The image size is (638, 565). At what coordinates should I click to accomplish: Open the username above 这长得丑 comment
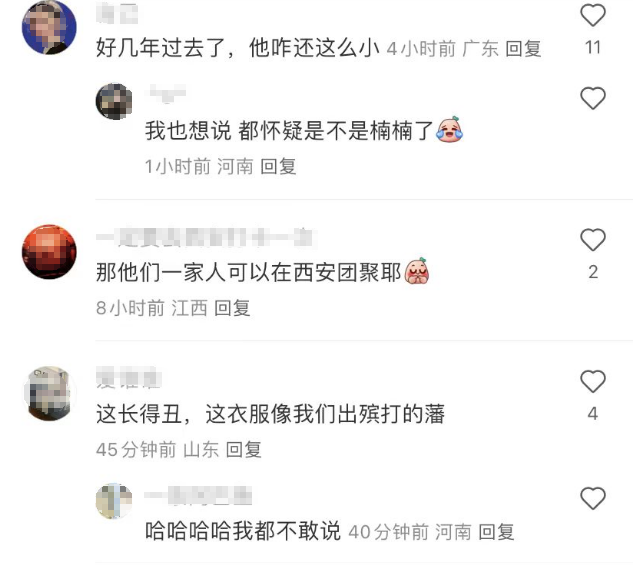pos(129,378)
